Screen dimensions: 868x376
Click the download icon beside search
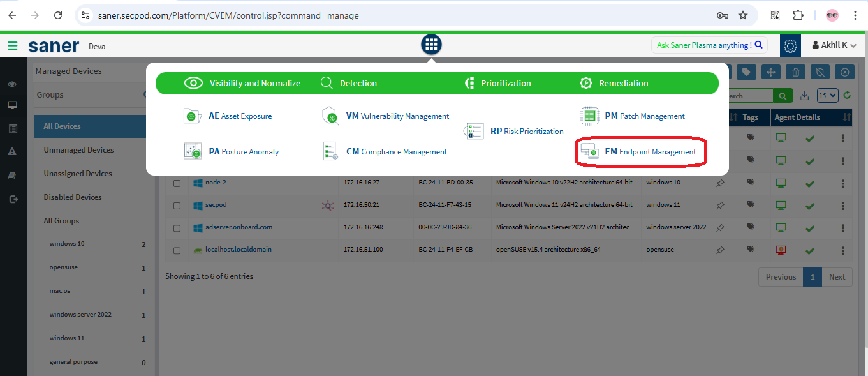(805, 96)
